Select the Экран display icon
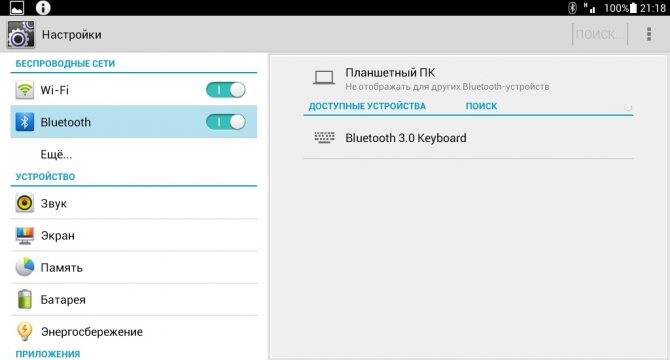 [x=25, y=235]
